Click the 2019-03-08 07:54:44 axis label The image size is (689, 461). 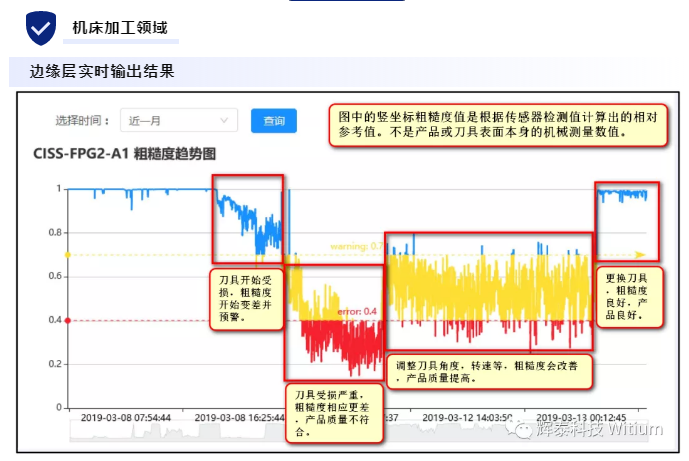coord(125,416)
